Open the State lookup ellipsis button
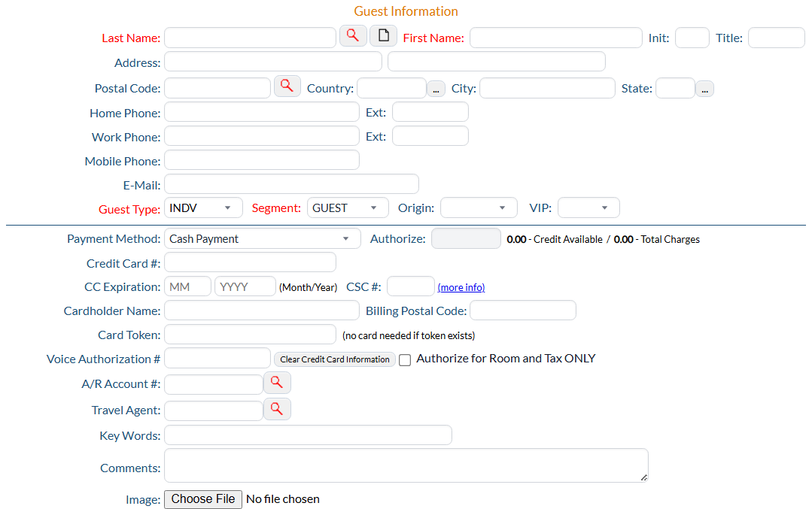 pos(704,89)
